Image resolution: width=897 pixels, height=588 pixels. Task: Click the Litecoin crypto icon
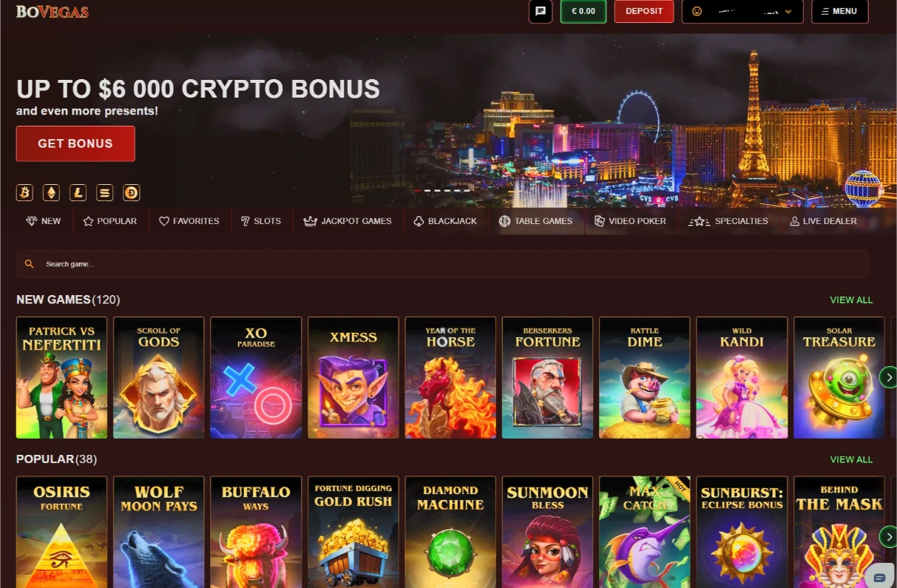pos(78,193)
